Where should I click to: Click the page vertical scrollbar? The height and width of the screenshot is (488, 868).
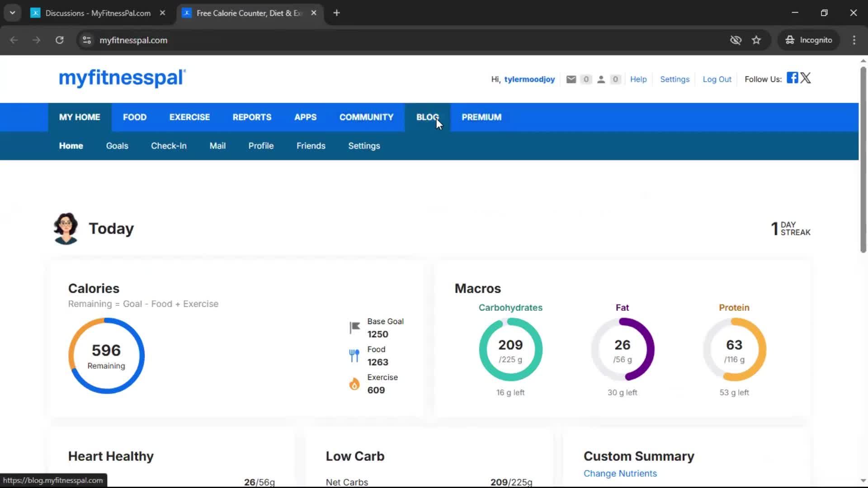coord(863,160)
